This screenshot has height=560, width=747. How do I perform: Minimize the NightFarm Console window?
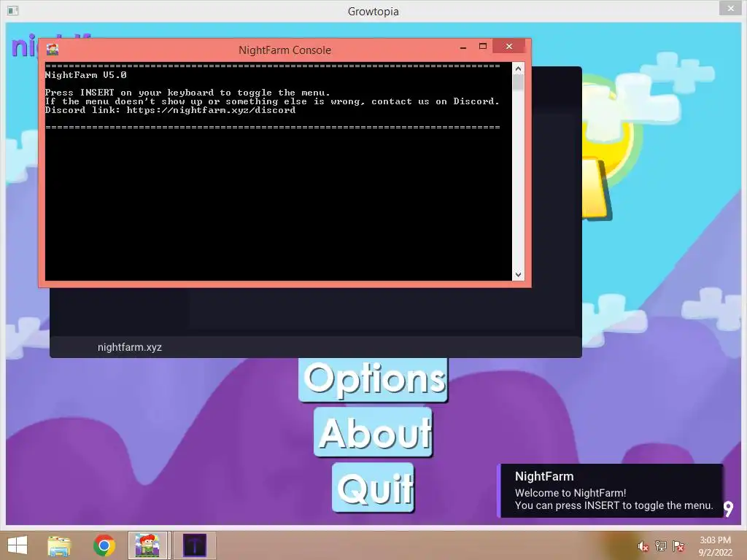(x=463, y=47)
